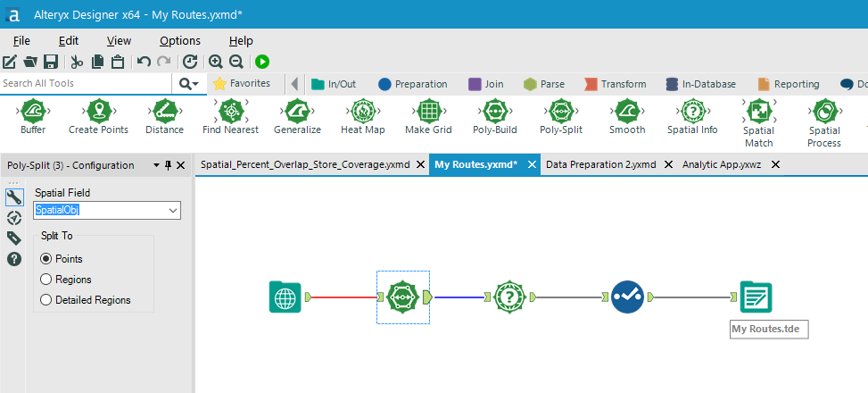The image size is (868, 393).
Task: Select the Smooth tool
Action: tap(627, 118)
